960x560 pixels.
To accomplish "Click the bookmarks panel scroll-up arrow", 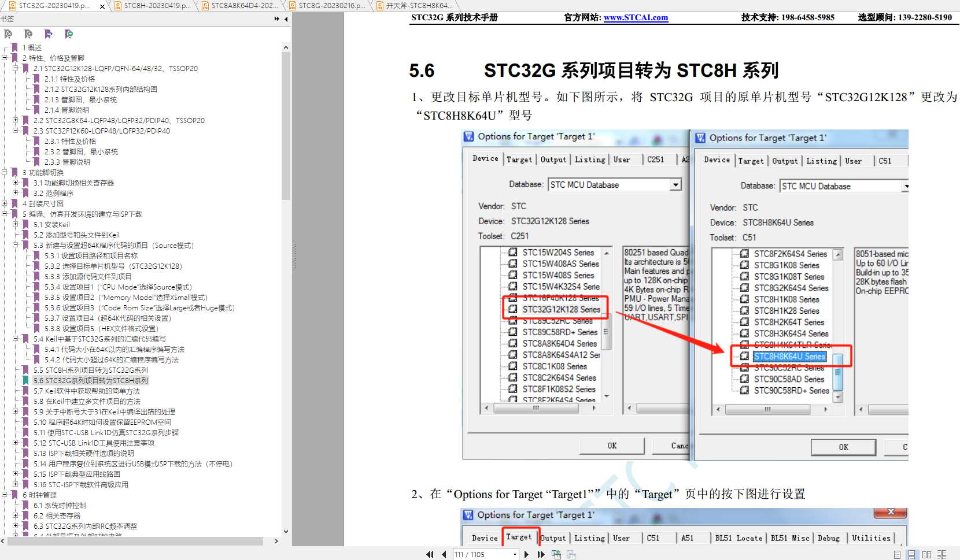I will (x=286, y=47).
